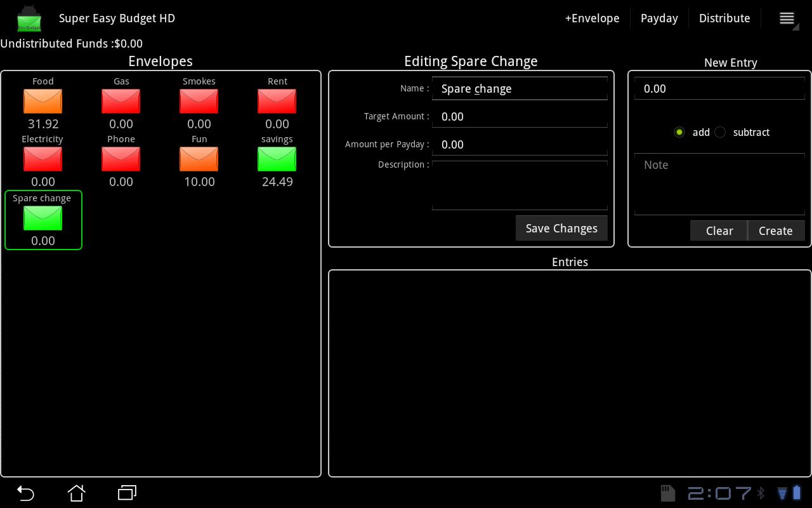Image resolution: width=812 pixels, height=508 pixels.
Task: Click the Fun balance 10.00
Action: [199, 182]
